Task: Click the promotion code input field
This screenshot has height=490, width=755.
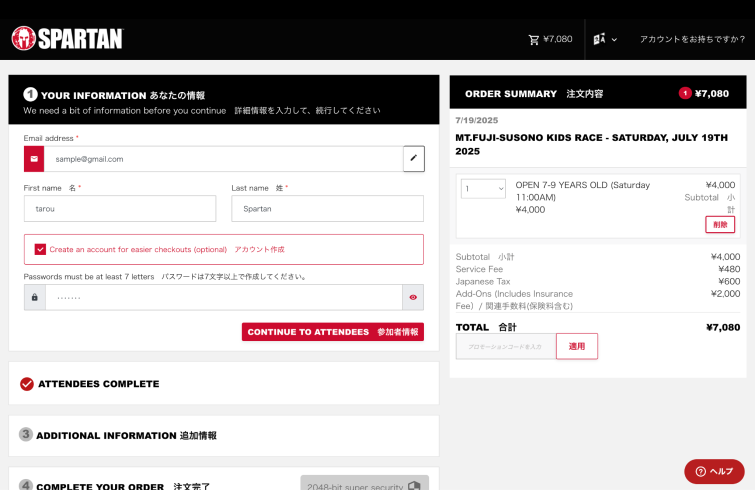Action: pyautogui.click(x=506, y=346)
